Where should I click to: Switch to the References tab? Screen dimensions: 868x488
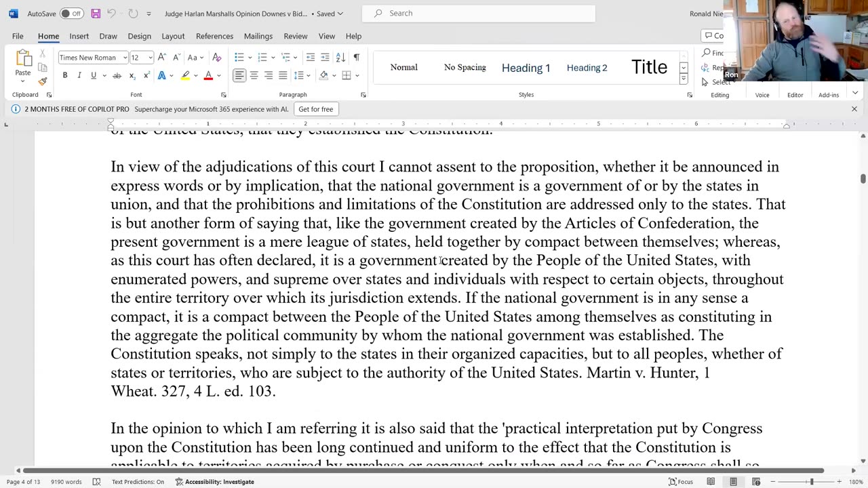click(x=214, y=36)
